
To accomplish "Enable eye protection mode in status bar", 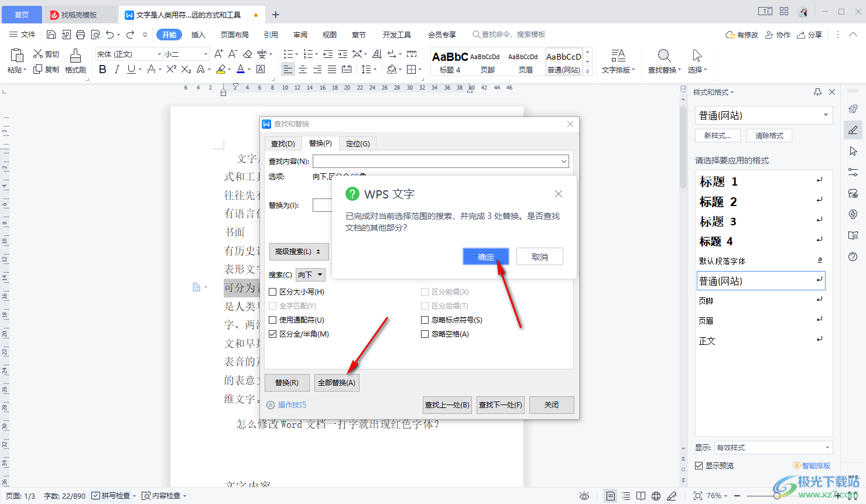I will pyautogui.click(x=584, y=496).
